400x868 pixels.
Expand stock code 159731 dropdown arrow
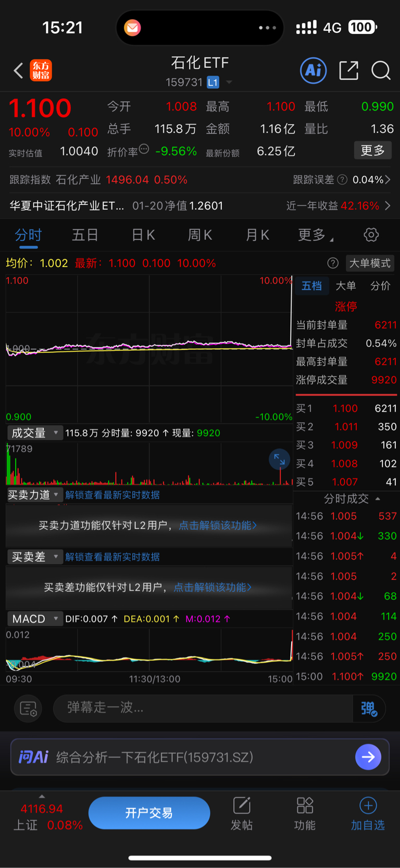point(229,82)
